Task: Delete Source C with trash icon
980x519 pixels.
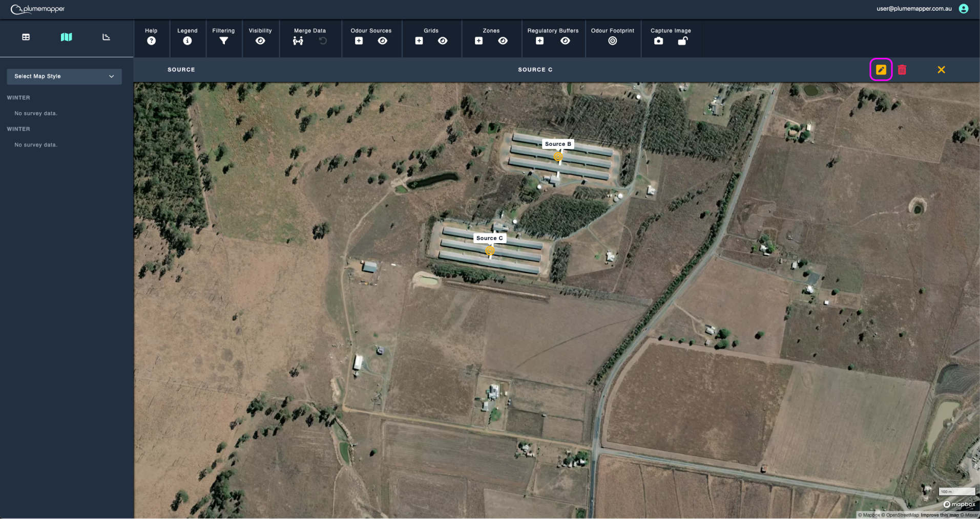Action: pos(902,70)
